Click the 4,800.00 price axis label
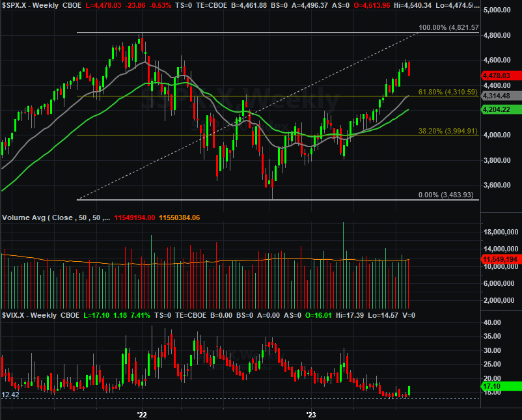The height and width of the screenshot is (420, 522). tap(497, 35)
